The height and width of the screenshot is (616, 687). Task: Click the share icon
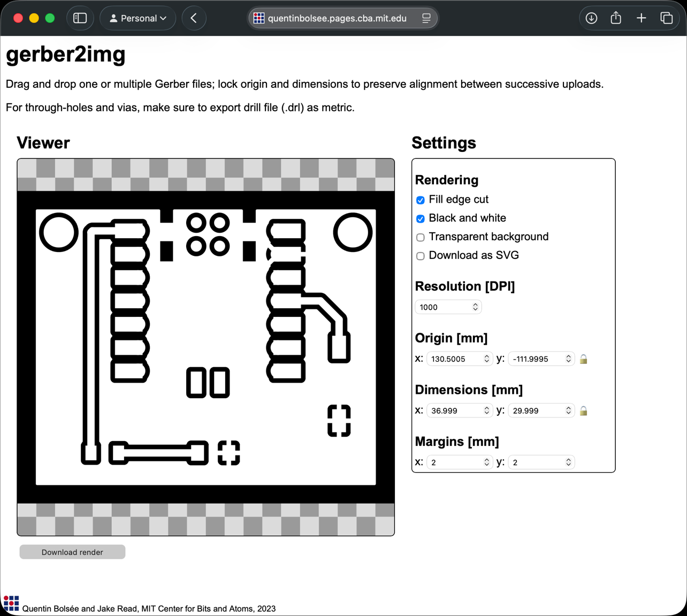(616, 18)
